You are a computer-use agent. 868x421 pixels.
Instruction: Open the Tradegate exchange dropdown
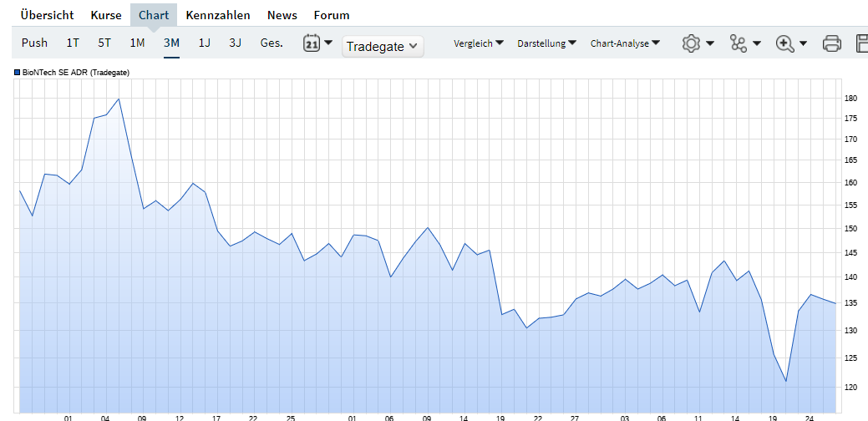pyautogui.click(x=383, y=47)
